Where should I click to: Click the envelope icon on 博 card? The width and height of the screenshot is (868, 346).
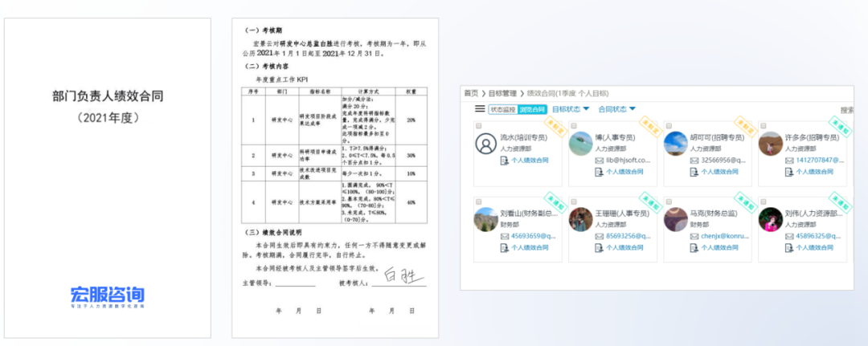pyautogui.click(x=599, y=161)
